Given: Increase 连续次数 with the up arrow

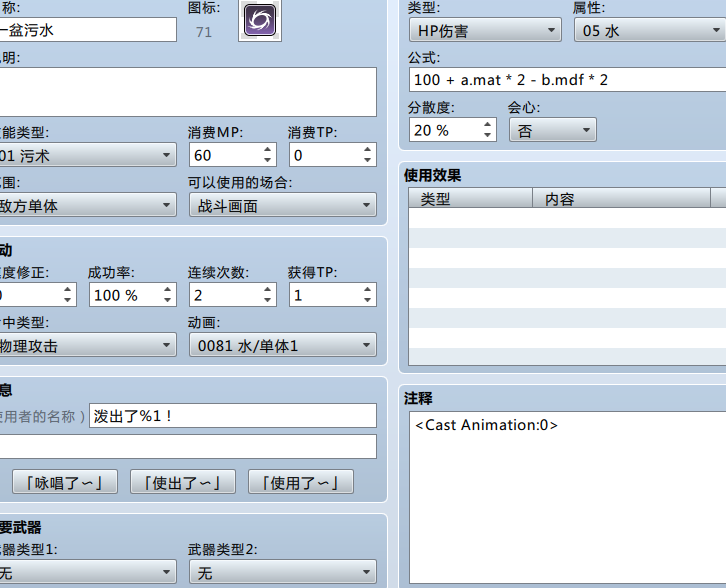Looking at the screenshot, I should click(x=268, y=289).
